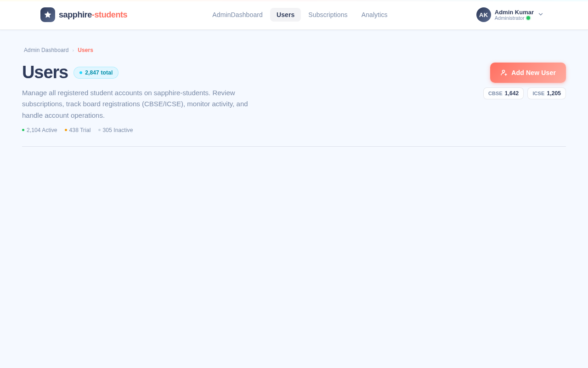Go to the Subscriptions nav tab
This screenshot has height=368, width=588.
[328, 15]
